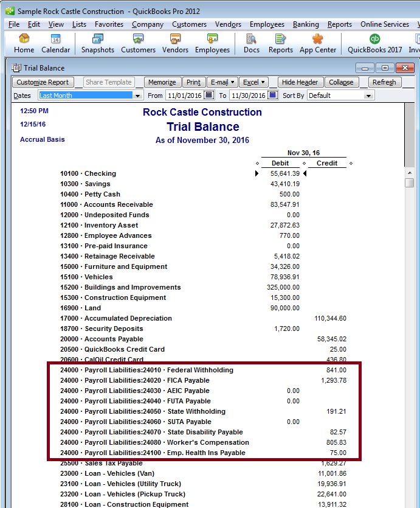Open the To date calendar picker
This screenshot has width=420, height=508.
273,96
